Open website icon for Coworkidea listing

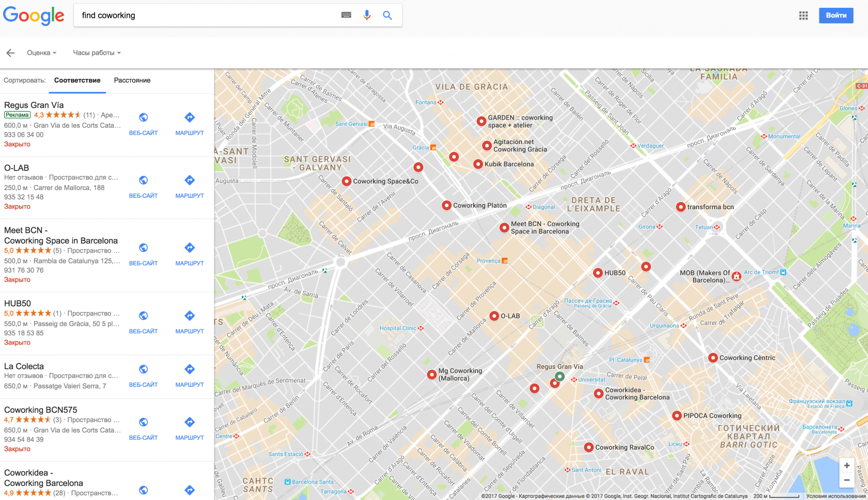pyautogui.click(x=143, y=490)
